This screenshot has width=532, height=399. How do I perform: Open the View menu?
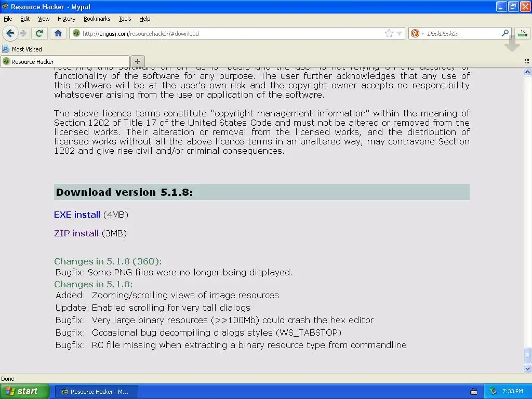coord(44,19)
